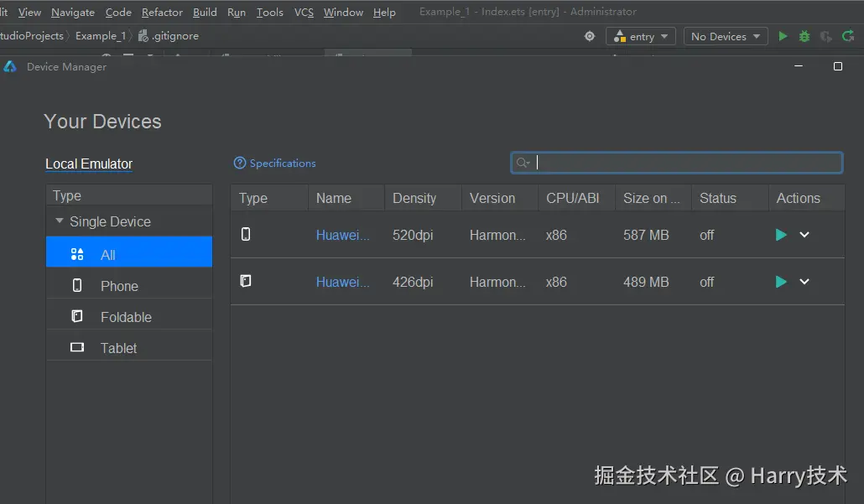Filter devices by Tablet
The width and height of the screenshot is (864, 504).
pos(129,347)
